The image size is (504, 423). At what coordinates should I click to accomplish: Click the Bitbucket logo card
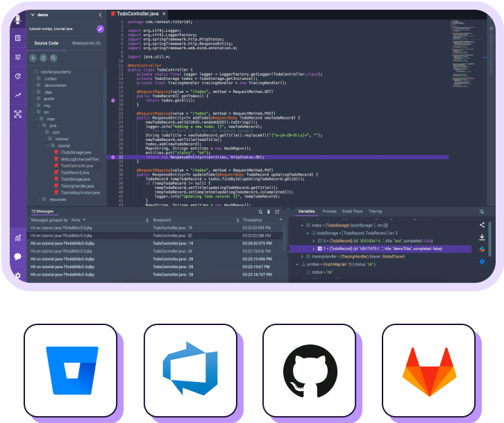click(x=70, y=371)
